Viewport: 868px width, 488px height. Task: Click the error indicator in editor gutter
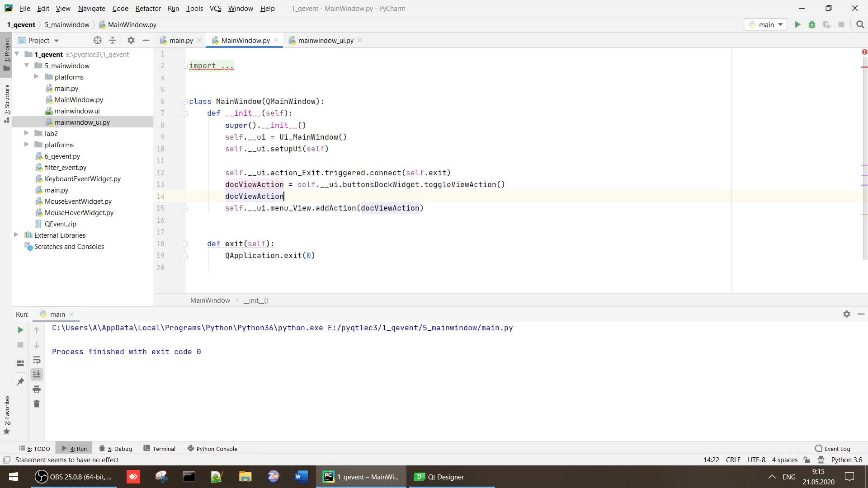pyautogui.click(x=864, y=52)
